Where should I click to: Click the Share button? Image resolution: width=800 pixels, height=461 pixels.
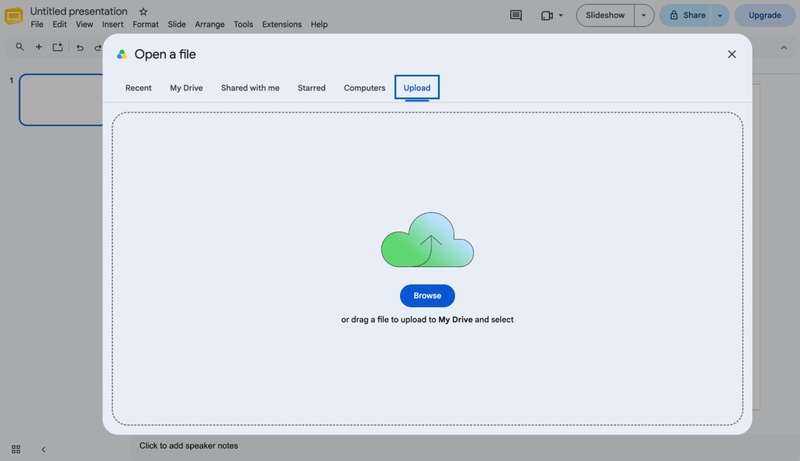coord(687,15)
